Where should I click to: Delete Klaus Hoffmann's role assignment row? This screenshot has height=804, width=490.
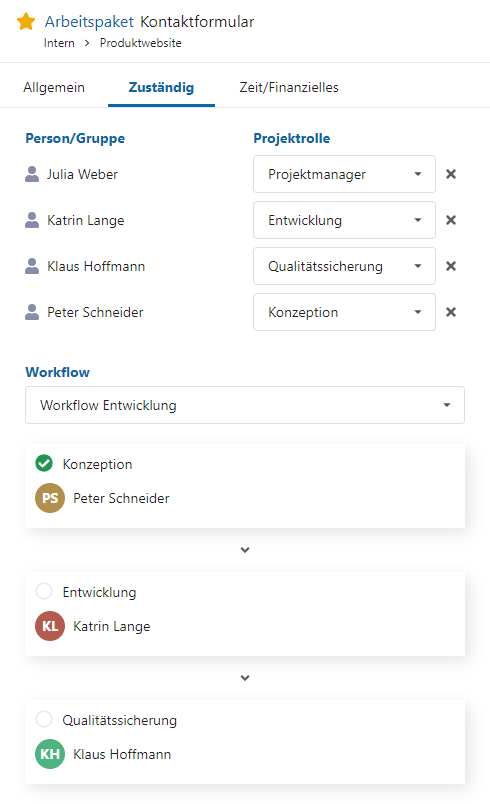pyautogui.click(x=451, y=266)
